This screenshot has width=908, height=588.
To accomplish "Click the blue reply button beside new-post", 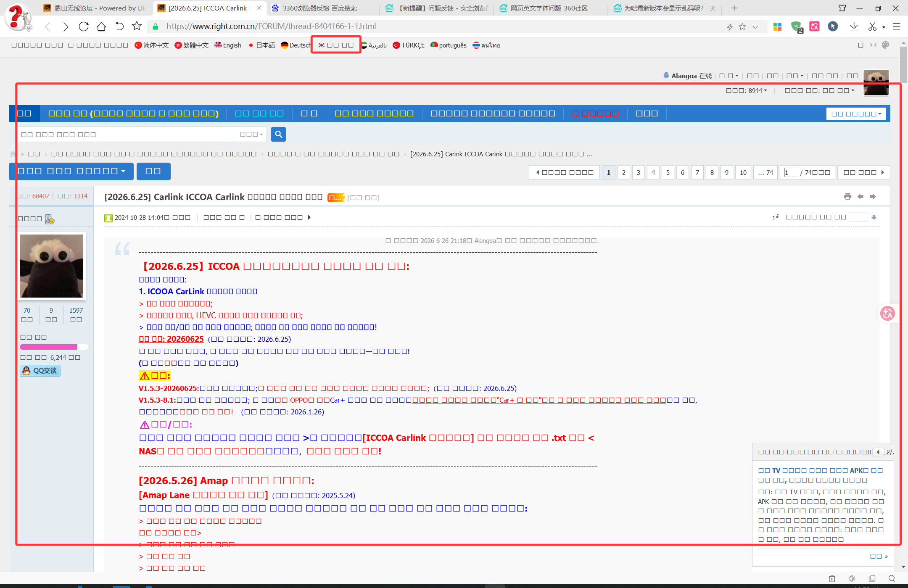I will (153, 171).
